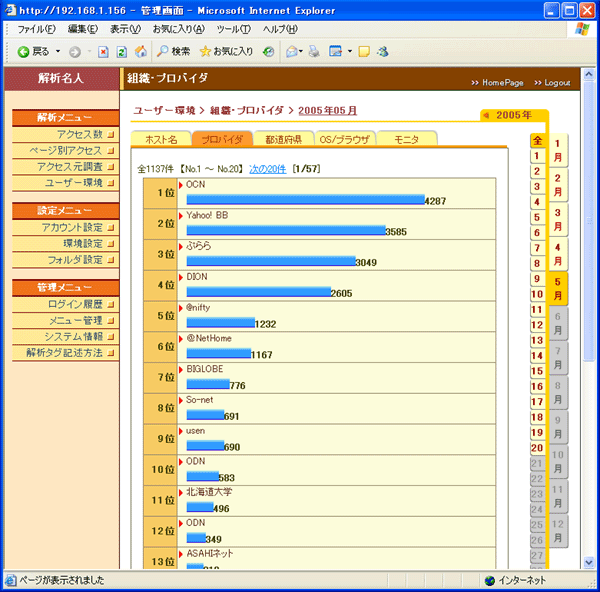Open ページ別アクセス menu item

point(65,150)
